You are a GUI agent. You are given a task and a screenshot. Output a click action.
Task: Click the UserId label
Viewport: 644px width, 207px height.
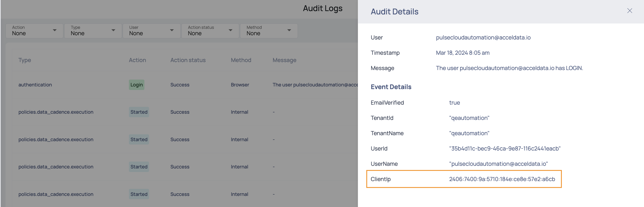[x=379, y=148]
